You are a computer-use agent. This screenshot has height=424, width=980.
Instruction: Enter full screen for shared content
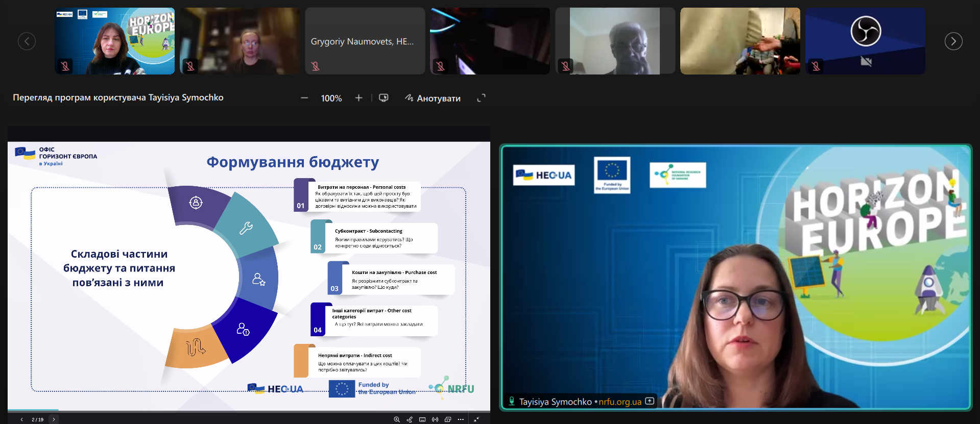[x=481, y=98]
